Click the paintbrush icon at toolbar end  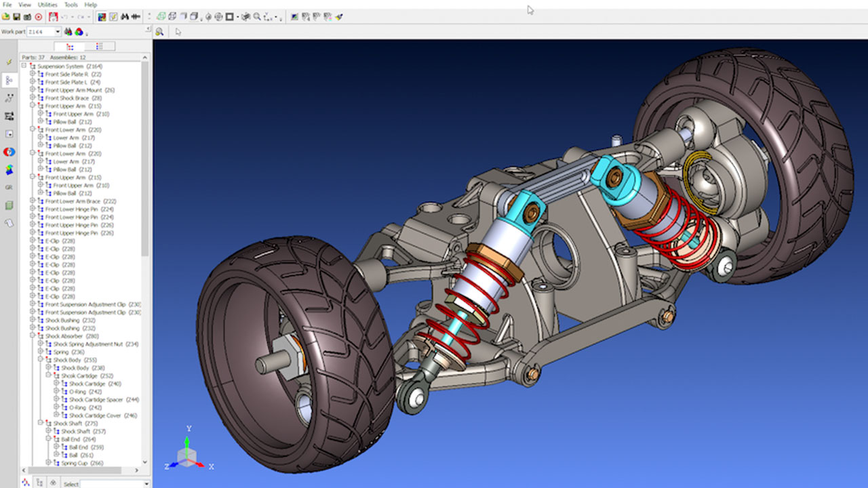click(x=339, y=16)
